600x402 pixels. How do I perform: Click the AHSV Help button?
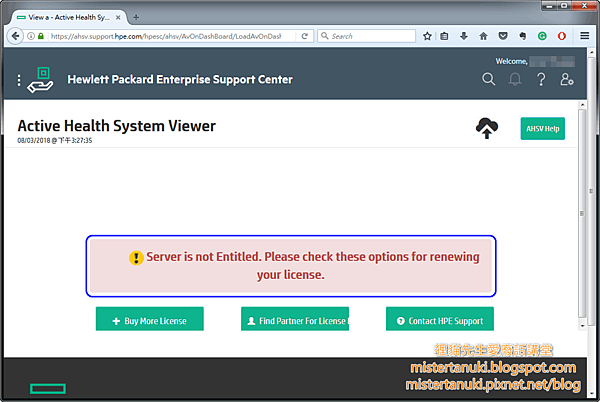tap(543, 129)
